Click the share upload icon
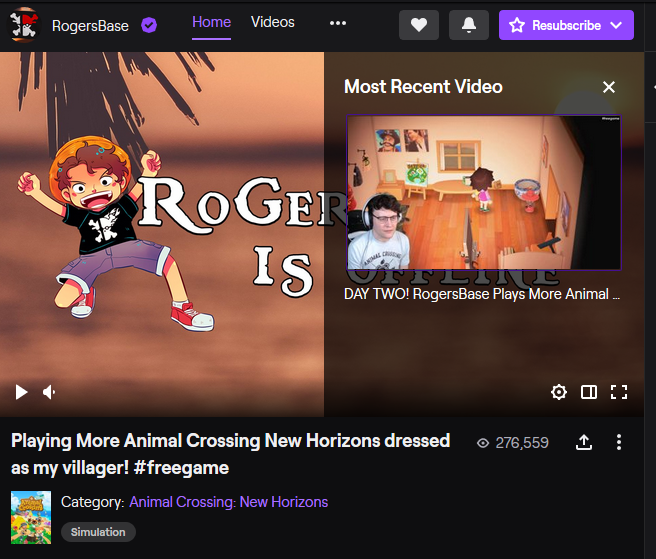Image resolution: width=656 pixels, height=559 pixels. click(x=584, y=442)
